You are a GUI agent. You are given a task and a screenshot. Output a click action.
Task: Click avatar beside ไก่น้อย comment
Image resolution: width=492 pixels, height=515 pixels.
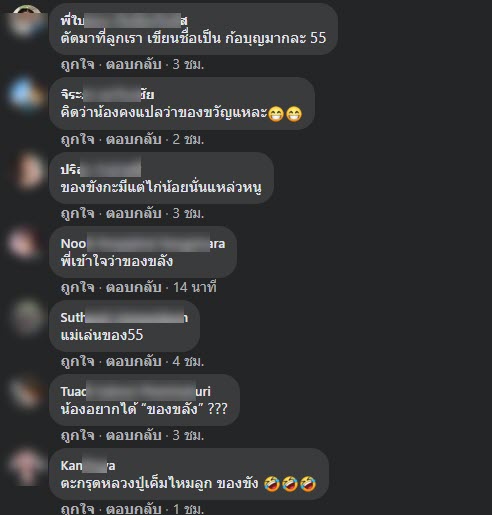click(x=27, y=171)
